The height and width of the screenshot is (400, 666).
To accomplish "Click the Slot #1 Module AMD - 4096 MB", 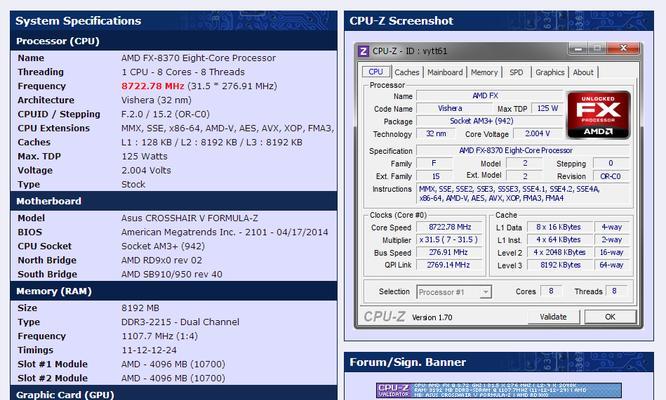I will pyautogui.click(x=173, y=364).
